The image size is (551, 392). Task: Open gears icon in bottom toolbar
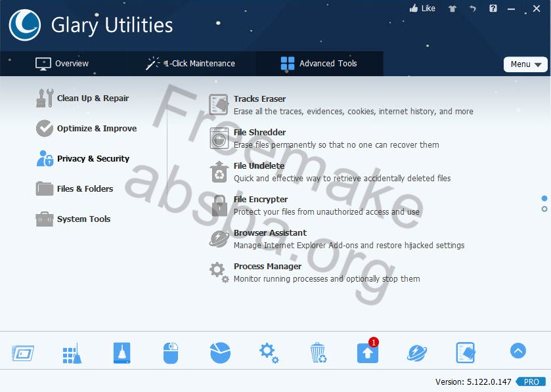pos(269,353)
